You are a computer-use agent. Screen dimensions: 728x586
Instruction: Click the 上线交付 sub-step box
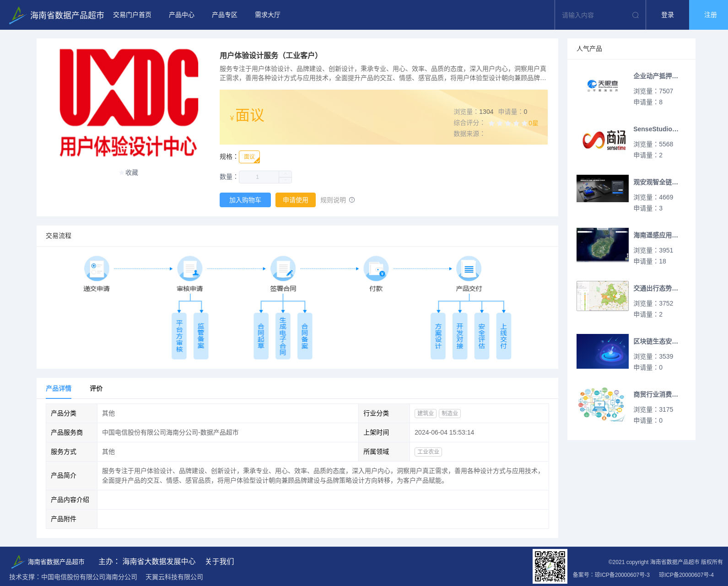click(x=504, y=336)
